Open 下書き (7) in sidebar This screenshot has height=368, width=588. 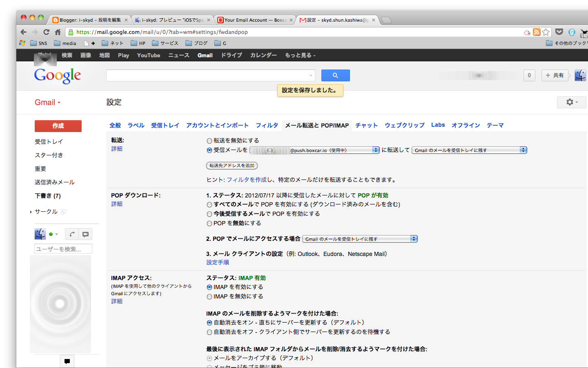click(48, 196)
